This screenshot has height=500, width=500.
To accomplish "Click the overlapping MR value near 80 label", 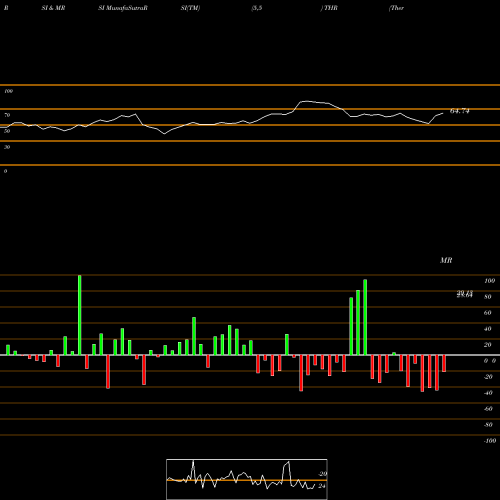I will click(465, 294).
